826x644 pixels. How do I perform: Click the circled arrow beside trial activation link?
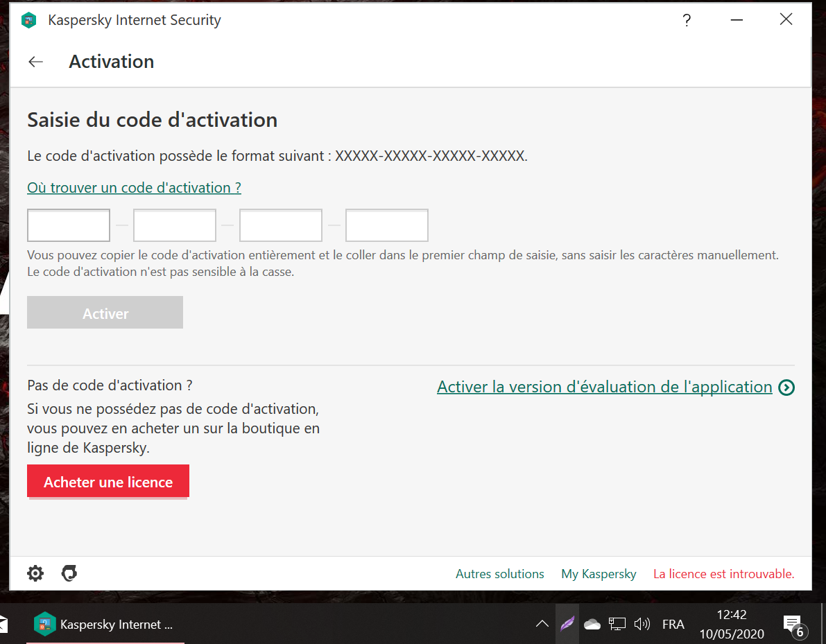(x=786, y=388)
